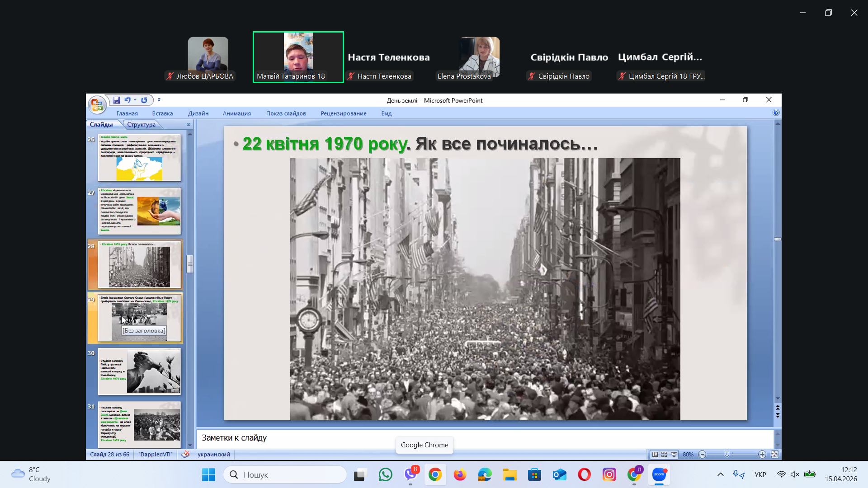The width and height of the screenshot is (868, 488).
Task: Open the Анимация ribbon tab
Action: point(236,113)
